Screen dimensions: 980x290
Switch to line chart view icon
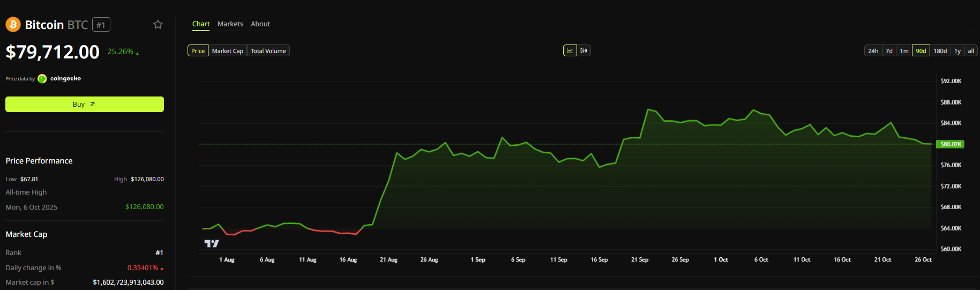point(570,50)
